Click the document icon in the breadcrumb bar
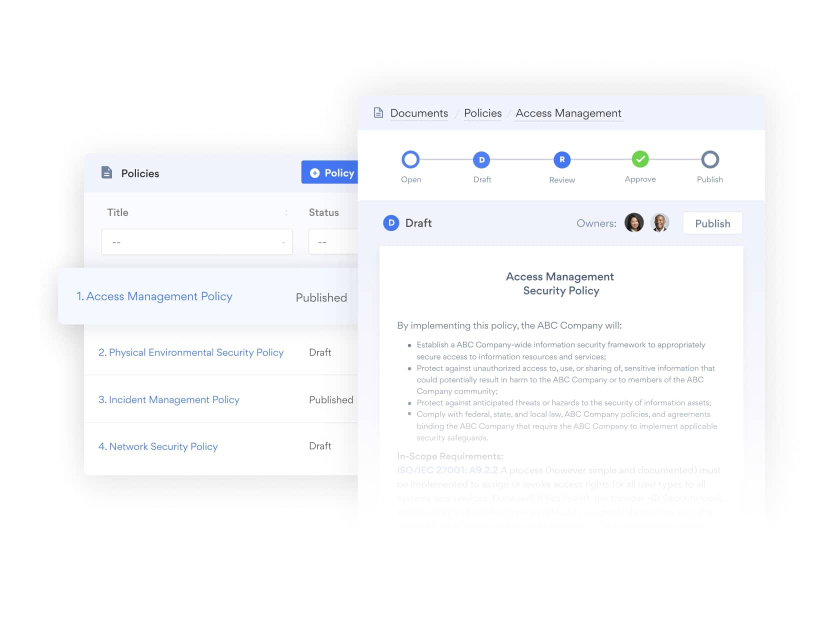This screenshot has height=630, width=840. pos(378,113)
